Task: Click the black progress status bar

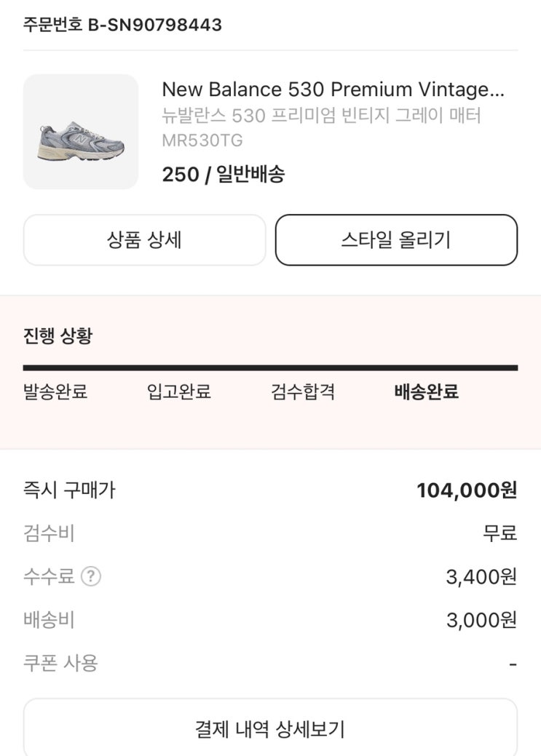Action: (x=270, y=368)
